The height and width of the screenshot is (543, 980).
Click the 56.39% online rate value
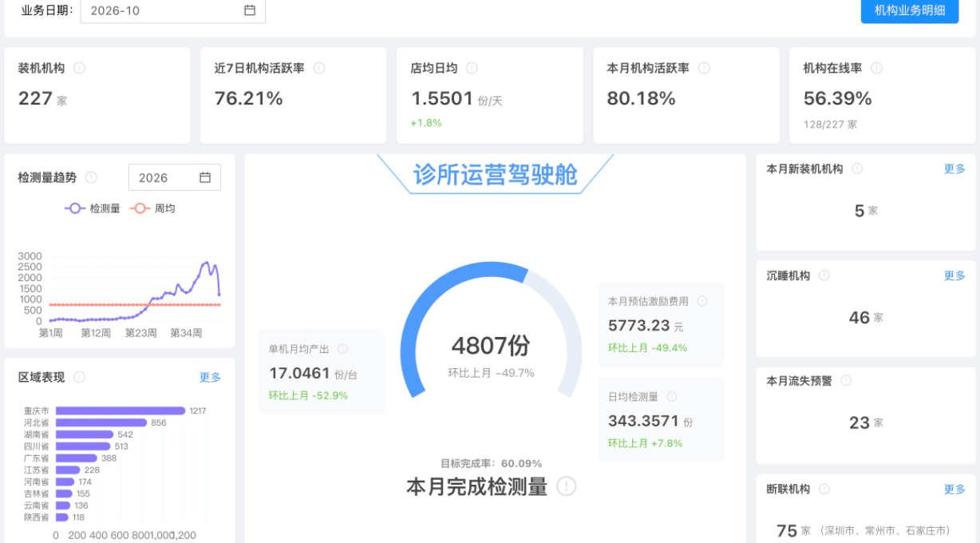coord(837,98)
